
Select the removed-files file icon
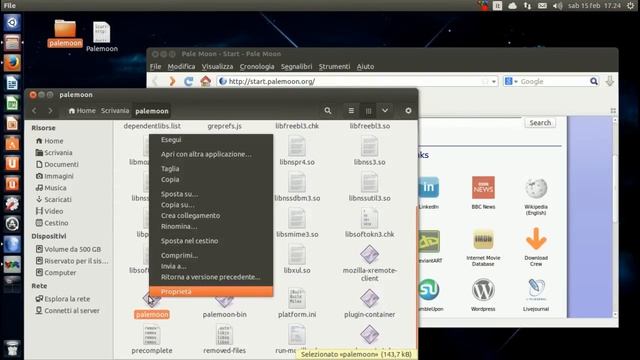(224, 335)
